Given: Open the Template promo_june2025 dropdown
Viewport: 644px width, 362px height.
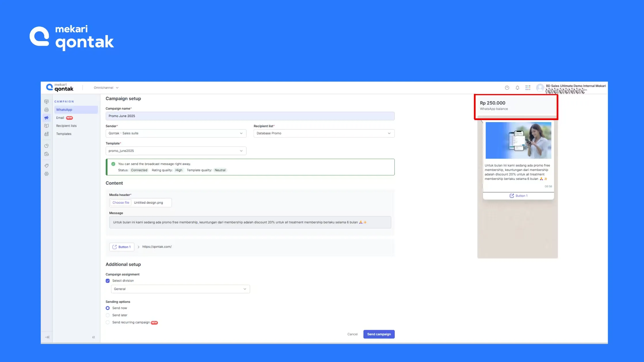Looking at the screenshot, I should coord(176,151).
